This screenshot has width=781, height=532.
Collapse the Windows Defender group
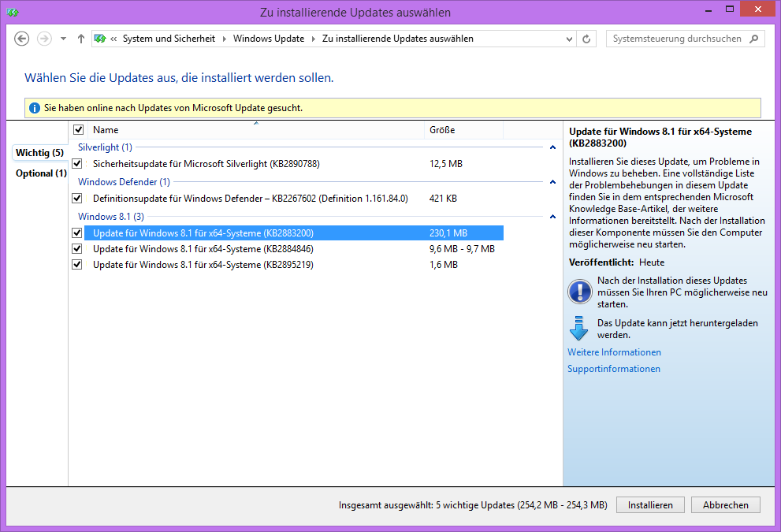[x=552, y=182]
